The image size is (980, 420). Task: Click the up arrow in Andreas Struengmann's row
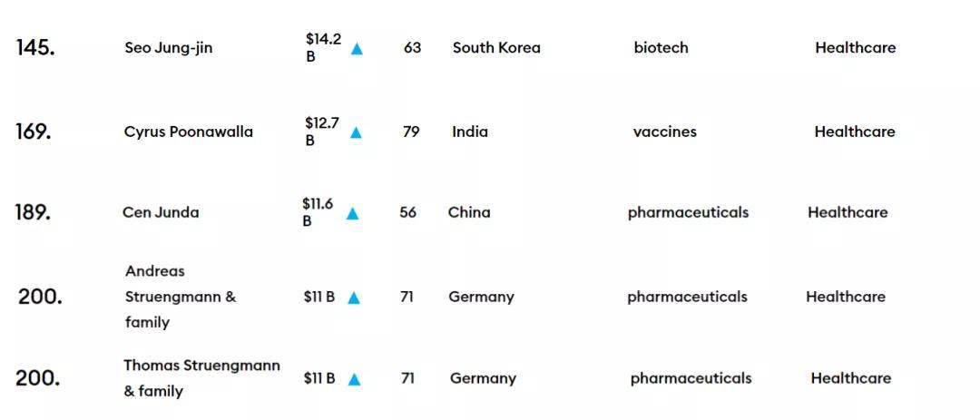[x=354, y=298]
